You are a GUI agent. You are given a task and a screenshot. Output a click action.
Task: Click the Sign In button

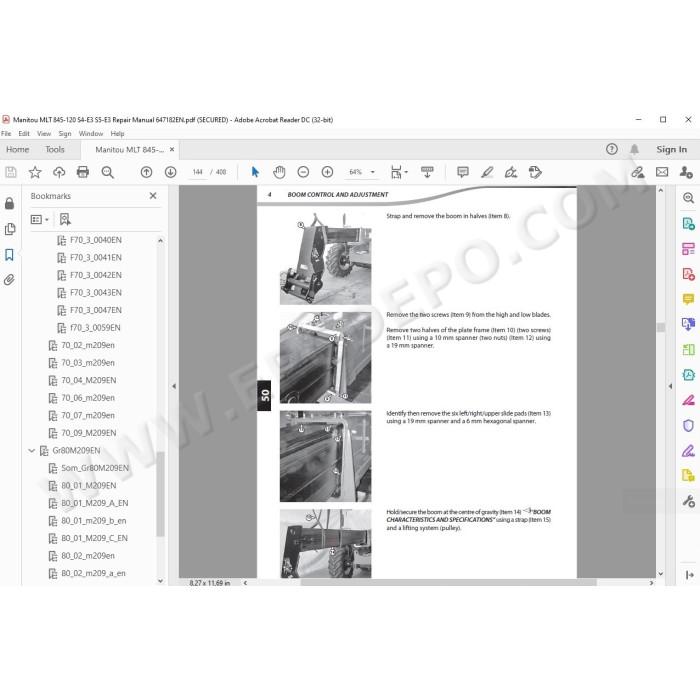671,150
